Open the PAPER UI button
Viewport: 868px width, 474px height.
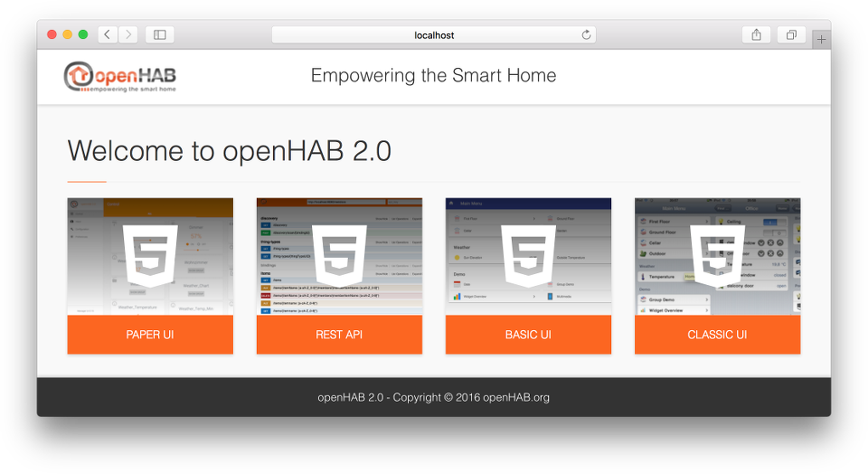tap(150, 335)
